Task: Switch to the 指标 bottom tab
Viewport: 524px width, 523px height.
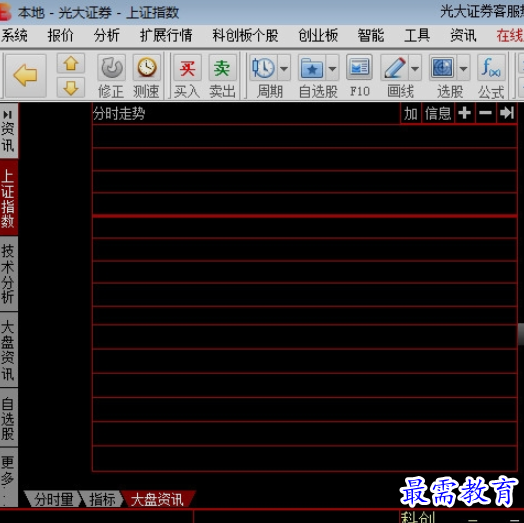Action: [x=102, y=500]
